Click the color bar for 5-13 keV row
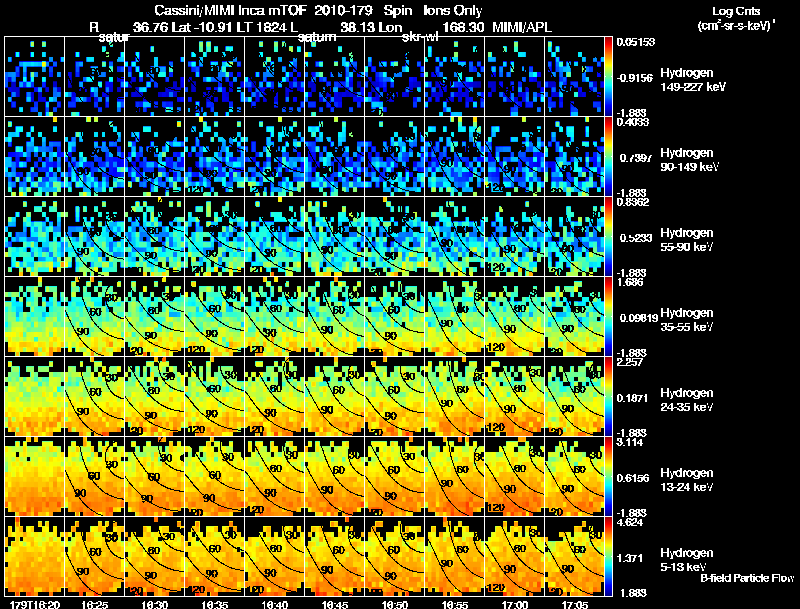The height and width of the screenshot is (609, 800). click(609, 556)
